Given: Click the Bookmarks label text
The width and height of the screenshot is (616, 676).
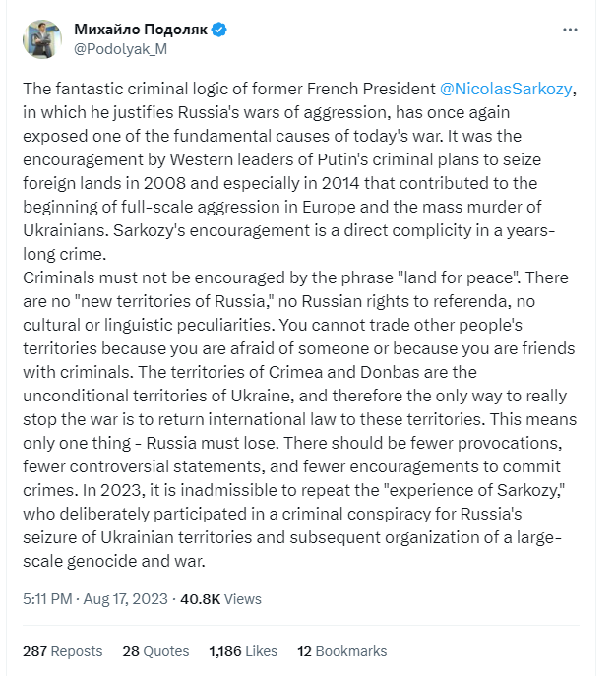Looking at the screenshot, I should [x=351, y=651].
